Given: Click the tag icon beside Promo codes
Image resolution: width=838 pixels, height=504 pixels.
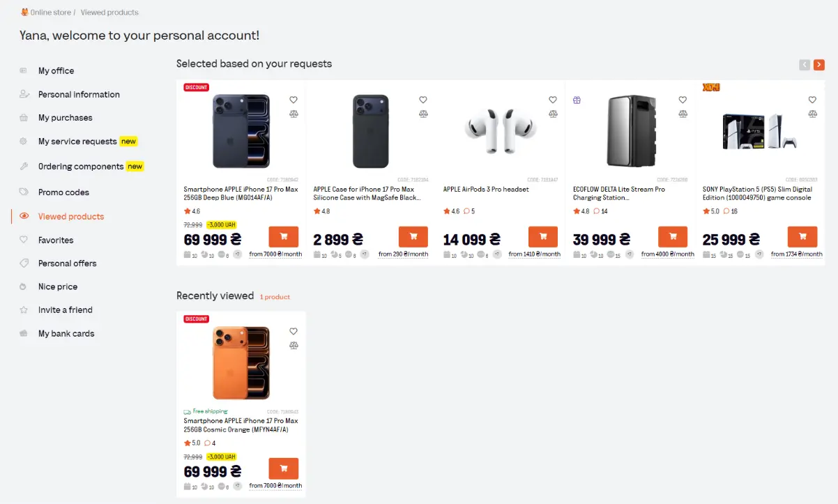Looking at the screenshot, I should click(x=24, y=192).
